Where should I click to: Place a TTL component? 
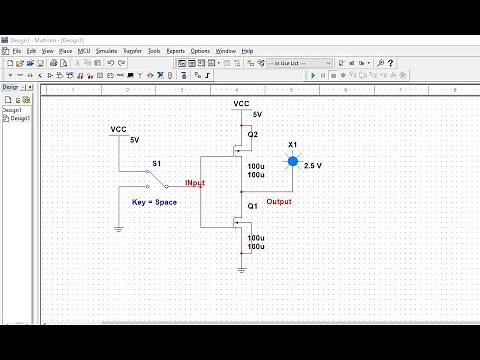click(x=60, y=75)
